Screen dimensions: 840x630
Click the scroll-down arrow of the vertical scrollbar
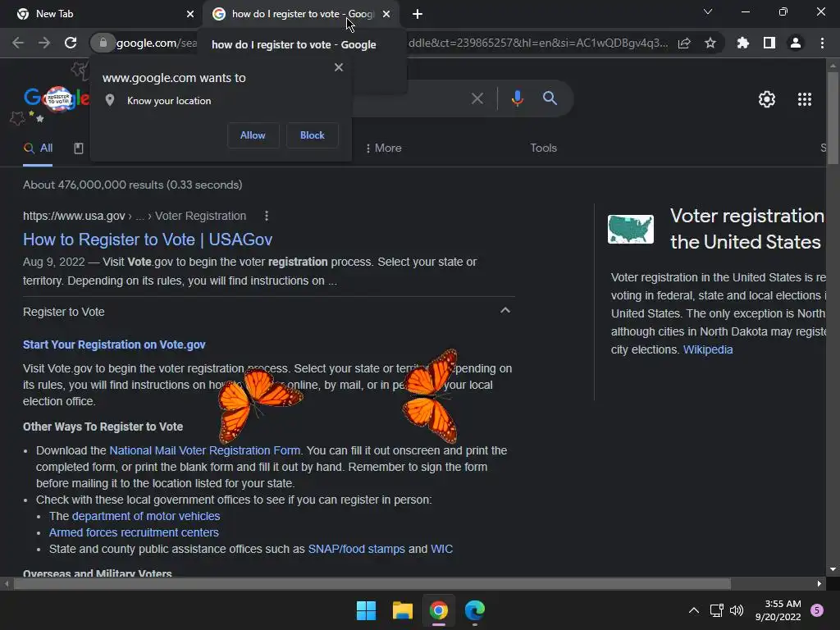(x=833, y=569)
